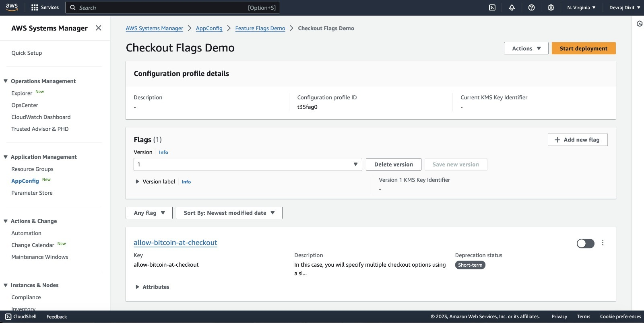Expand the Attributes section of the flag
This screenshot has height=323, width=644.
click(x=153, y=287)
